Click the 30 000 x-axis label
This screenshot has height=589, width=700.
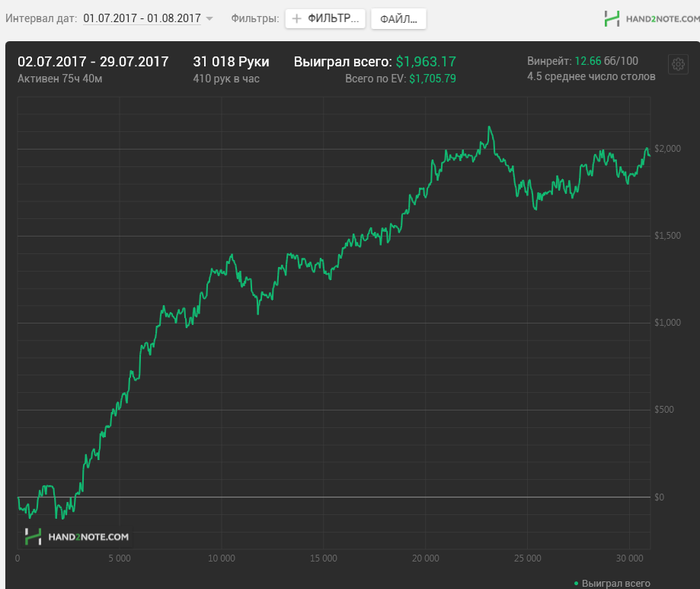(629, 559)
